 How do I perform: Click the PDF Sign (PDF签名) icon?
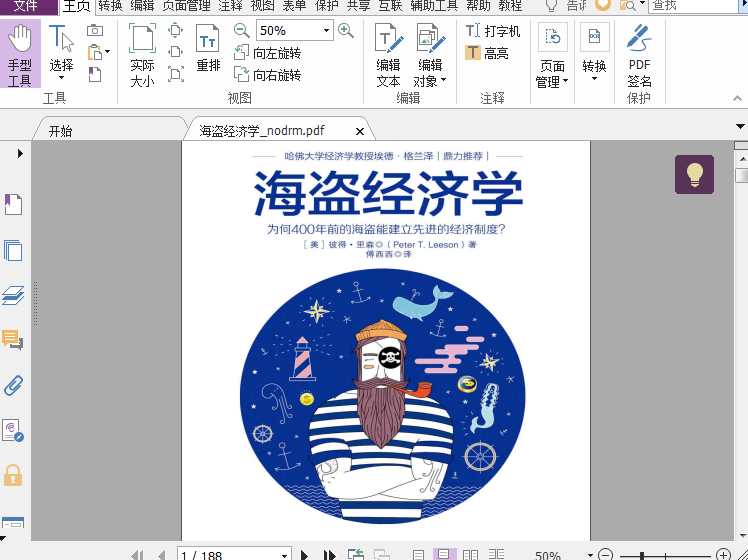[639, 55]
